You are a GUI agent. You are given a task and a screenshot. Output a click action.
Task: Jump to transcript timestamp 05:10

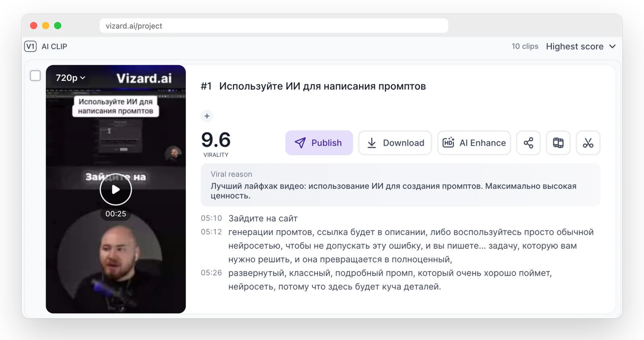point(211,218)
